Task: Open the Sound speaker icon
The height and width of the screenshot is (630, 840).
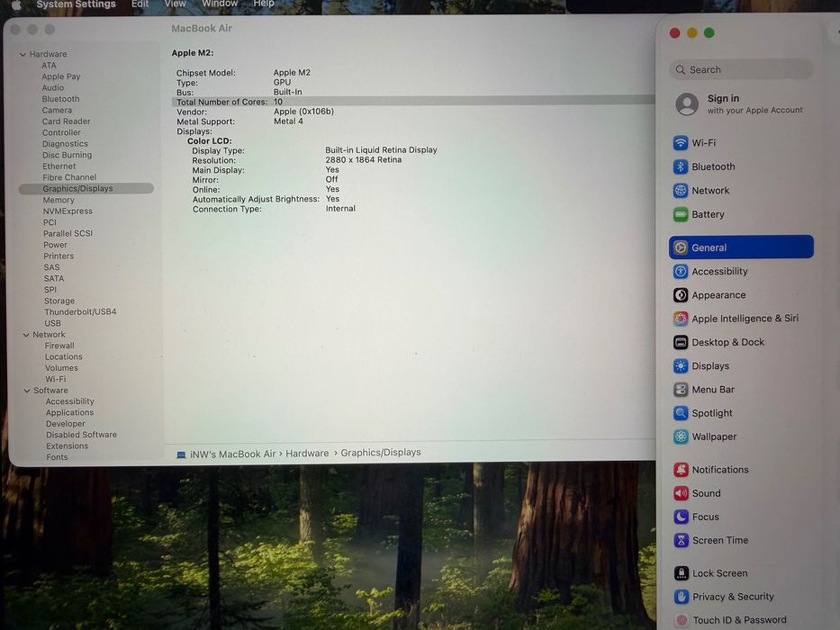Action: coord(681,493)
